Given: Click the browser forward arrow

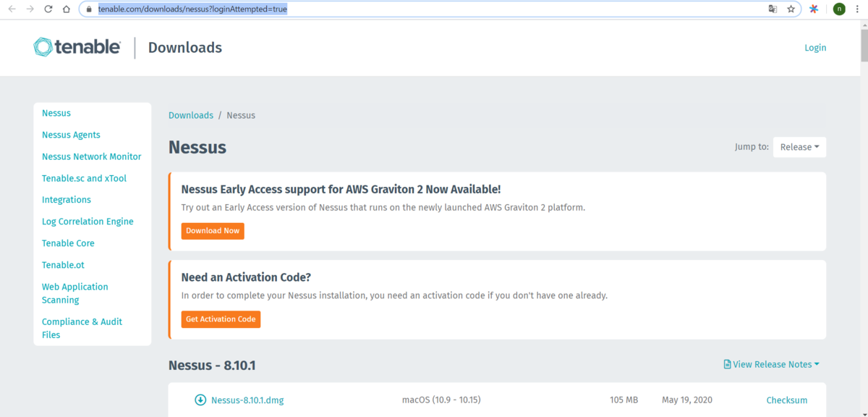Looking at the screenshot, I should [30, 9].
